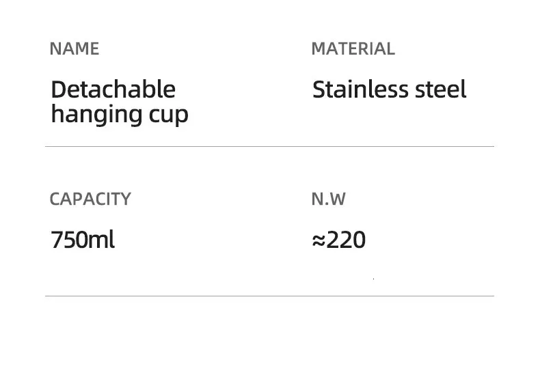Click the MATERIAL heading label
Screen dimensions: 540x392
353,48
